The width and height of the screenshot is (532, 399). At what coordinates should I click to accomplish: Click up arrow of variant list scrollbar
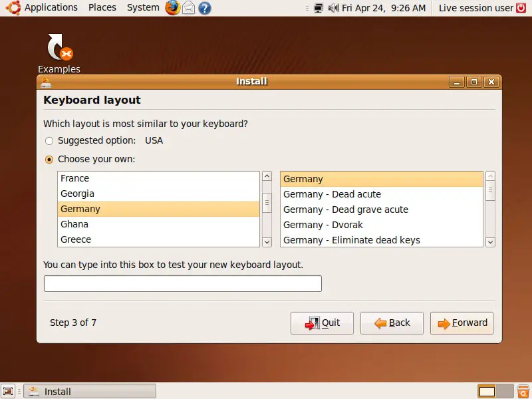click(x=490, y=176)
